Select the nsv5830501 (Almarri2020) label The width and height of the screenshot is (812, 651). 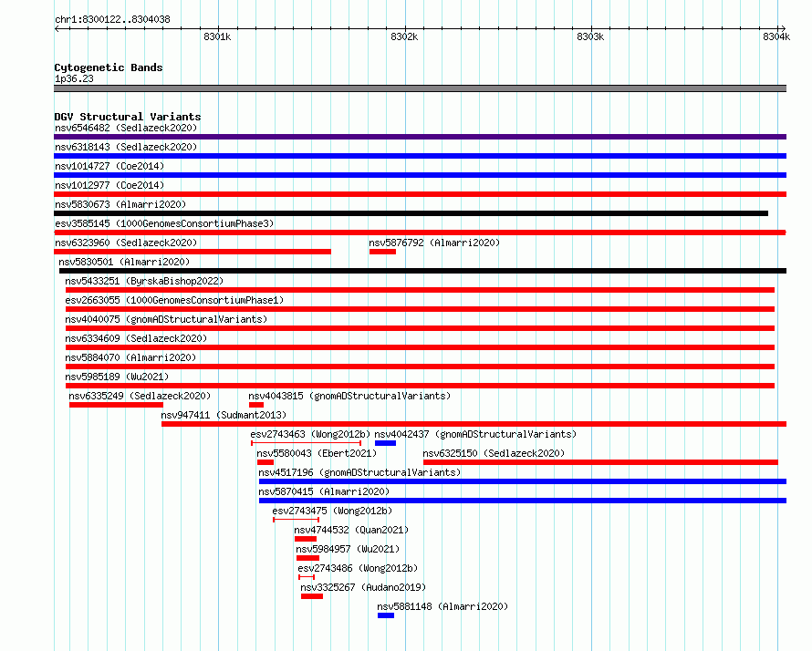coord(124,262)
